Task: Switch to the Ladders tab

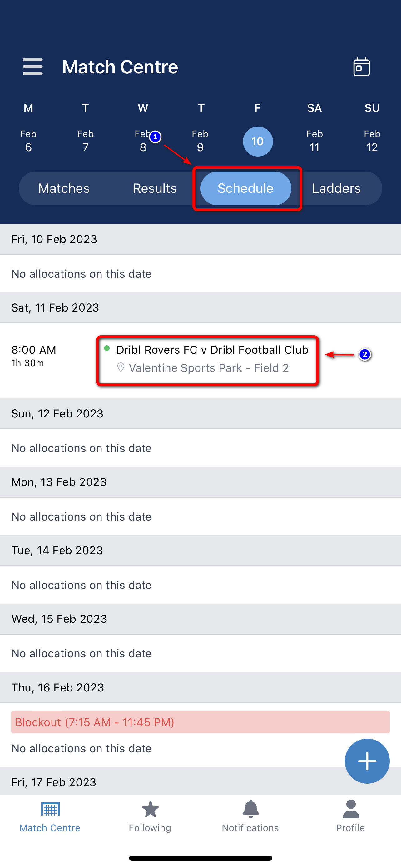Action: click(336, 188)
